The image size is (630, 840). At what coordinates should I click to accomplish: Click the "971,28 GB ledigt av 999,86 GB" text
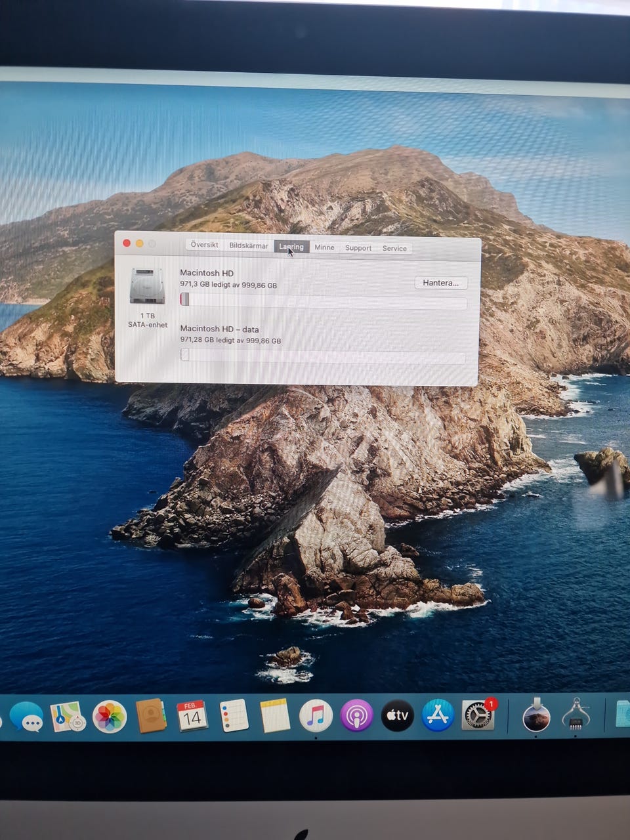[x=230, y=341]
